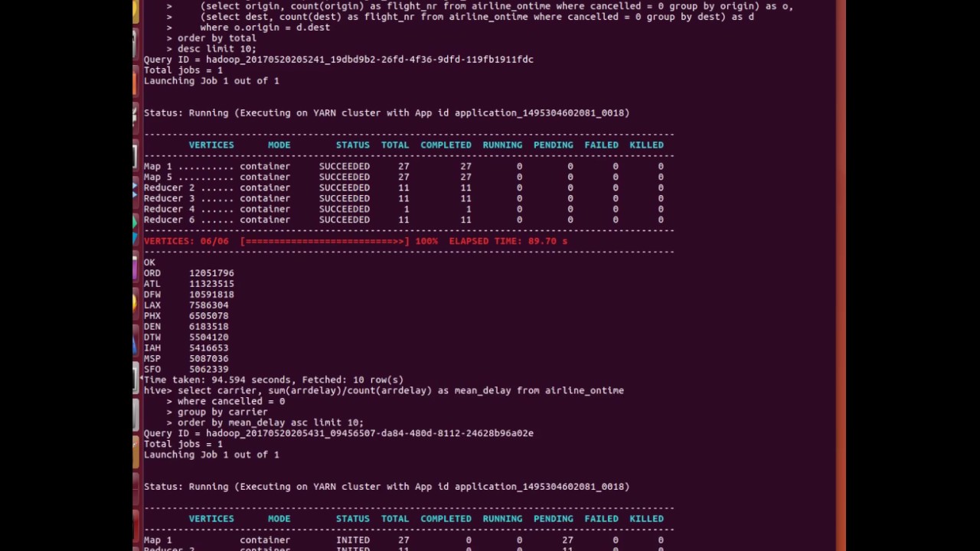This screenshot has width=980, height=551.
Task: Click the IAH result row 5416653
Action: [186, 348]
